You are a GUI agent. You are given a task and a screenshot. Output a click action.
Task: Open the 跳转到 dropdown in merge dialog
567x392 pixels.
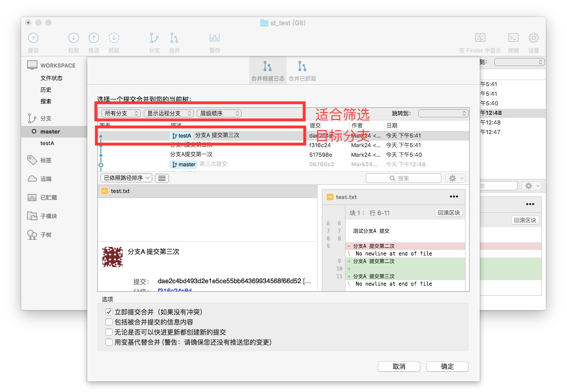click(x=443, y=113)
